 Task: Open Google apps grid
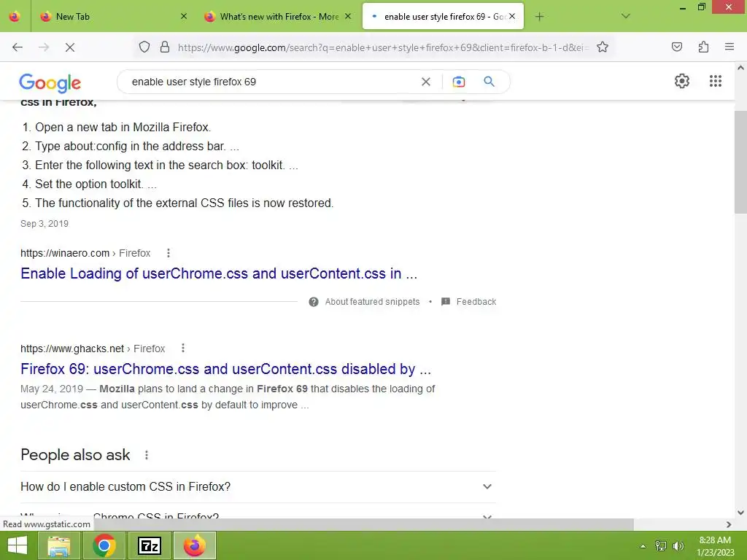pyautogui.click(x=716, y=81)
